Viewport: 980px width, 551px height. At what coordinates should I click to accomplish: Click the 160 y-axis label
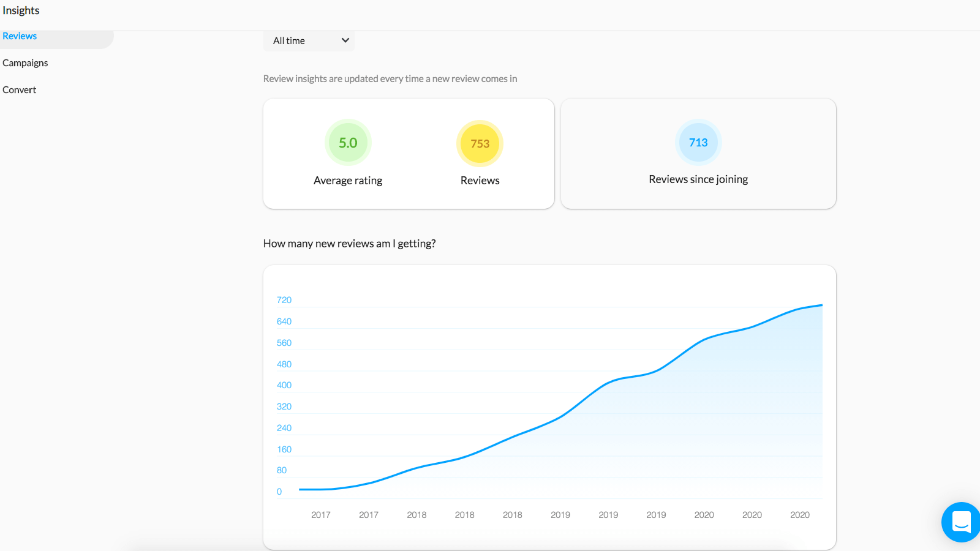284,449
